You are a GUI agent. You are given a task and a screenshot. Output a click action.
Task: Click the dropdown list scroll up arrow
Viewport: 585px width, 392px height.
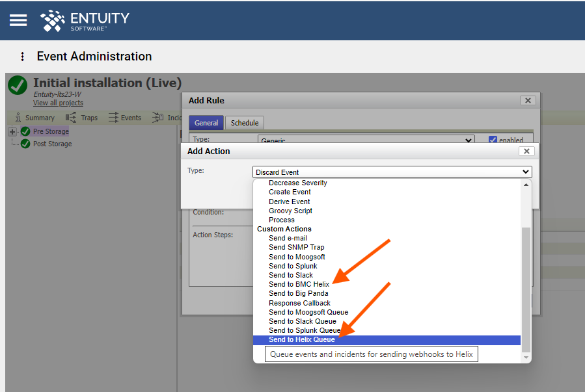coord(526,185)
